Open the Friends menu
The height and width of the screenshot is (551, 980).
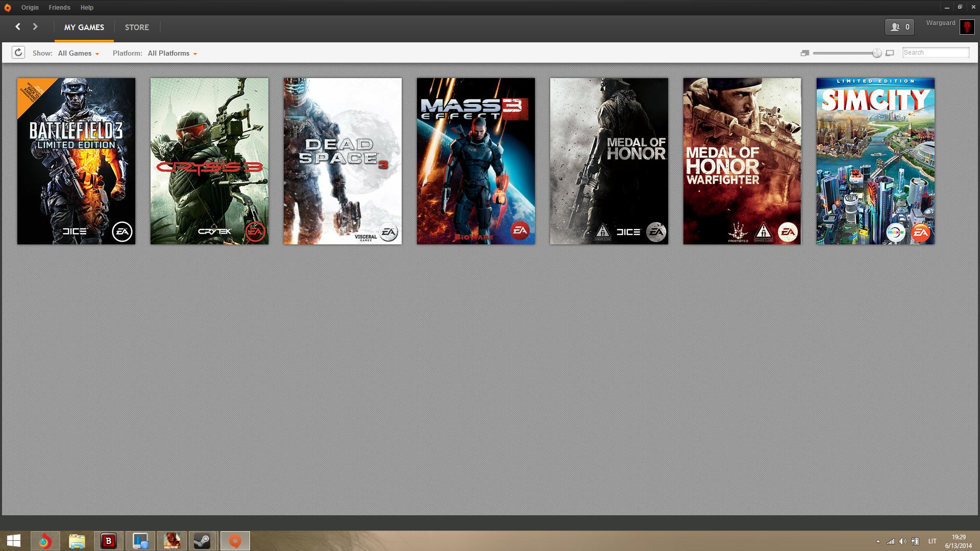click(60, 8)
